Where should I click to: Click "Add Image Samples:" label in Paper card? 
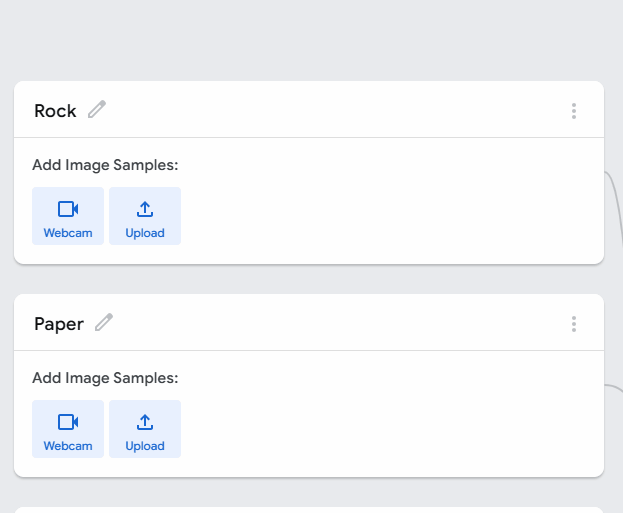pos(105,378)
